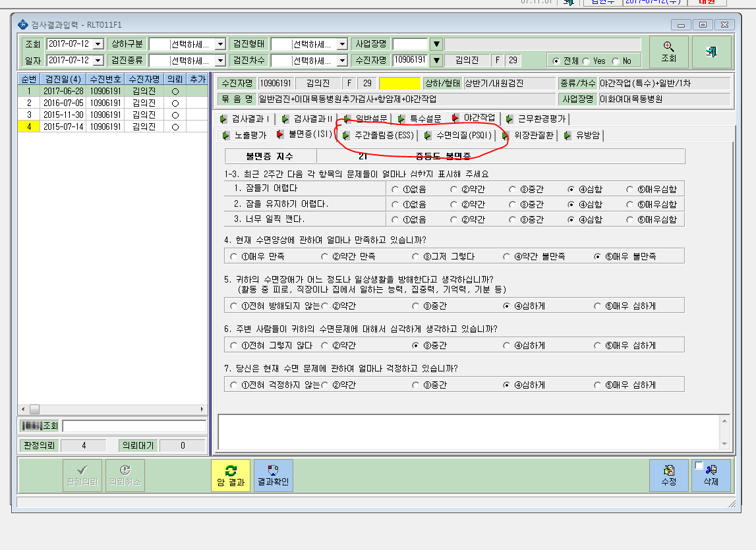The image size is (756, 550).
Task: Click the barcode 조회 icon
Action: pyautogui.click(x=40, y=426)
